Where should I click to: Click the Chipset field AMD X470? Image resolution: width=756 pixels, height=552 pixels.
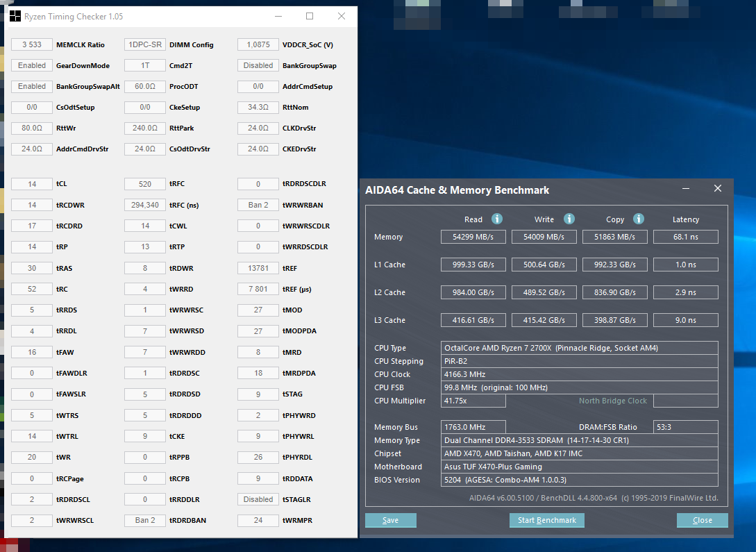tap(579, 453)
